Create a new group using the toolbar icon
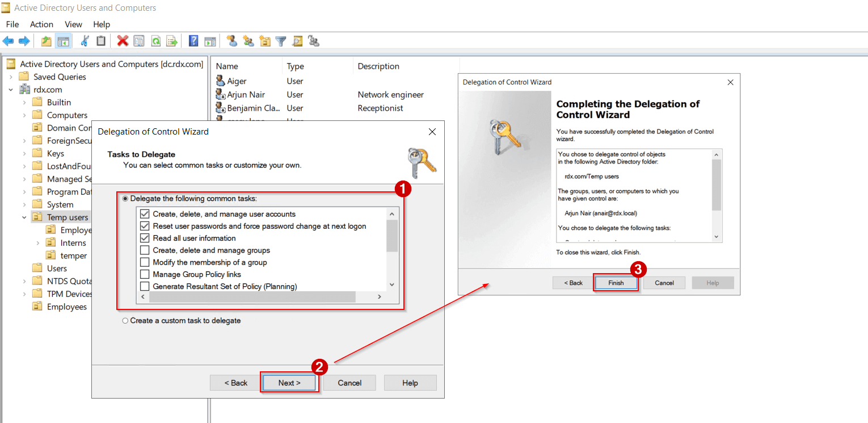 tap(247, 40)
